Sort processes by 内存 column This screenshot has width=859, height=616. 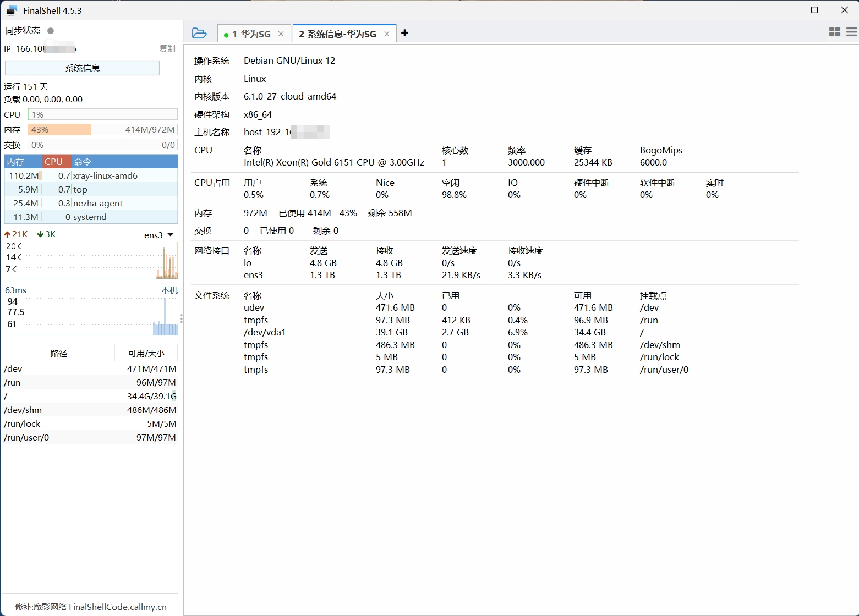pos(23,162)
